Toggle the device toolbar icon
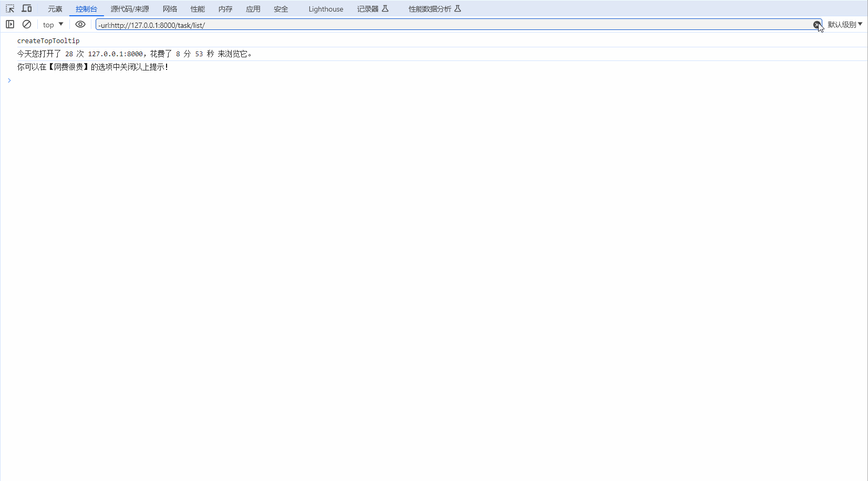Screen dimensions: 868x481 click(26, 8)
